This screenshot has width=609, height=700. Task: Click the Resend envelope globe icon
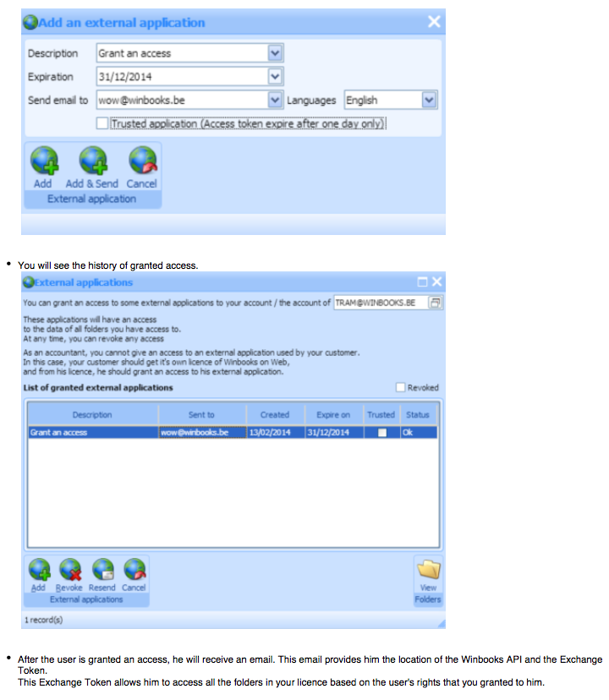click(x=102, y=570)
